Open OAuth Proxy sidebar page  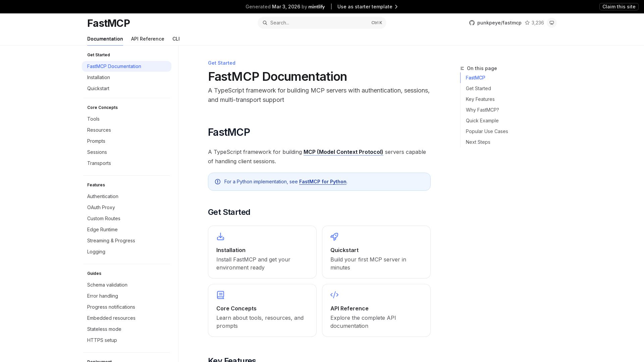click(126, 207)
